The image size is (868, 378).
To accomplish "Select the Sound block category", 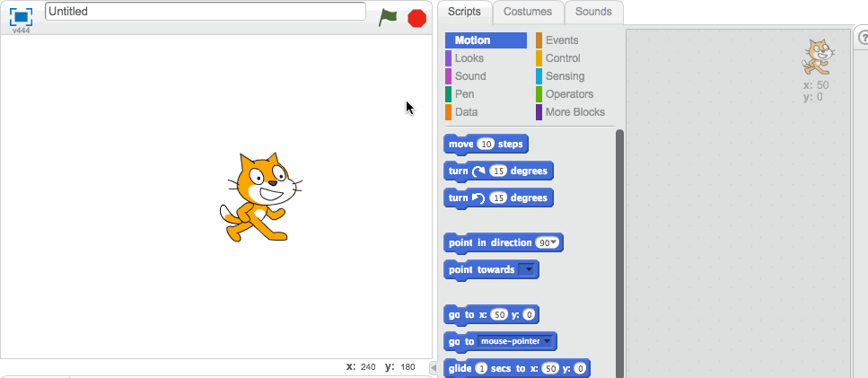I will pyautogui.click(x=470, y=75).
